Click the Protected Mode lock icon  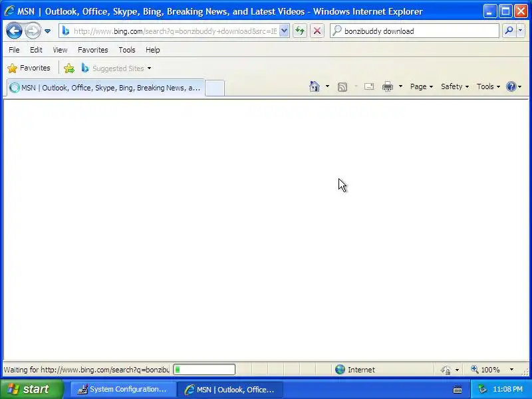pyautogui.click(x=446, y=370)
